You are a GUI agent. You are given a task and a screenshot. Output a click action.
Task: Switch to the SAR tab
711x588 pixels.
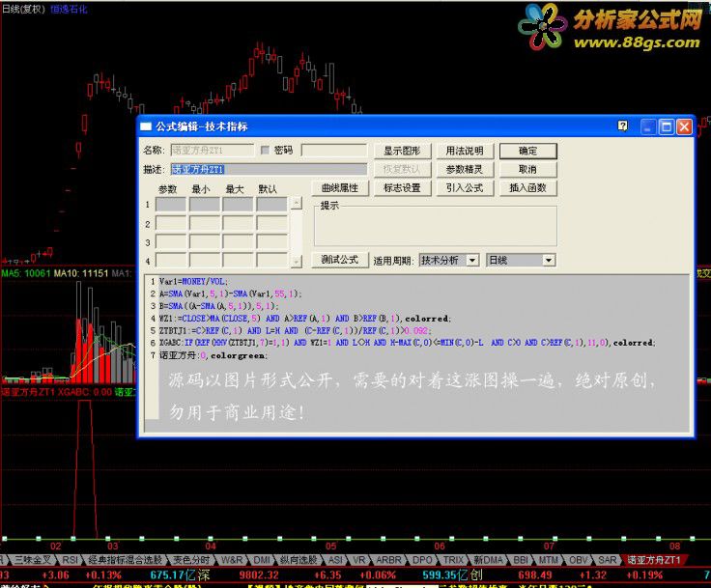[x=607, y=560]
